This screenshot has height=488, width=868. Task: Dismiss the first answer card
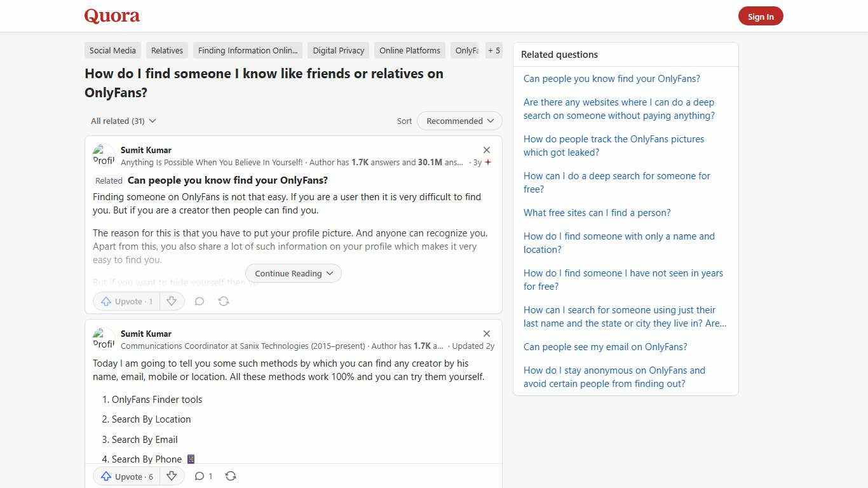487,150
